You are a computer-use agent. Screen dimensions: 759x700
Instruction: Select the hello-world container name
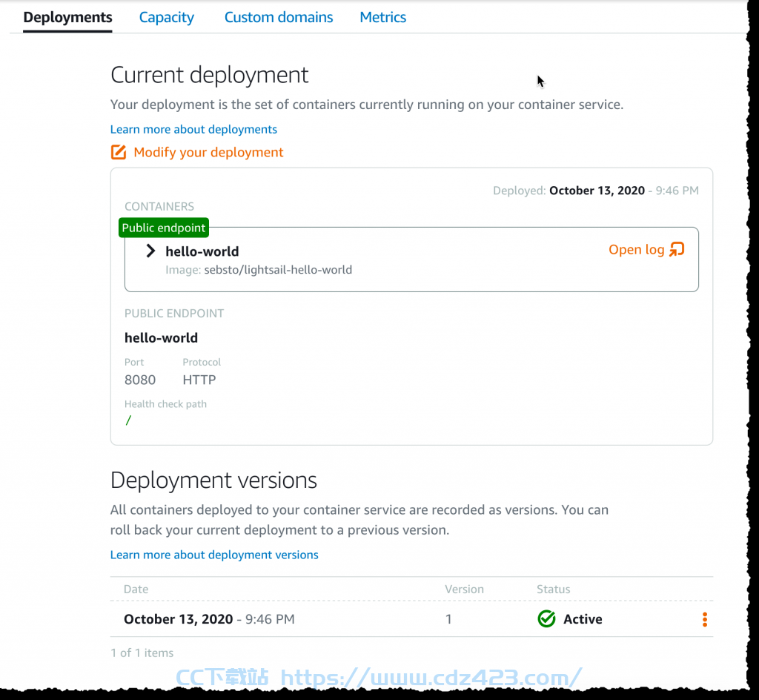202,251
